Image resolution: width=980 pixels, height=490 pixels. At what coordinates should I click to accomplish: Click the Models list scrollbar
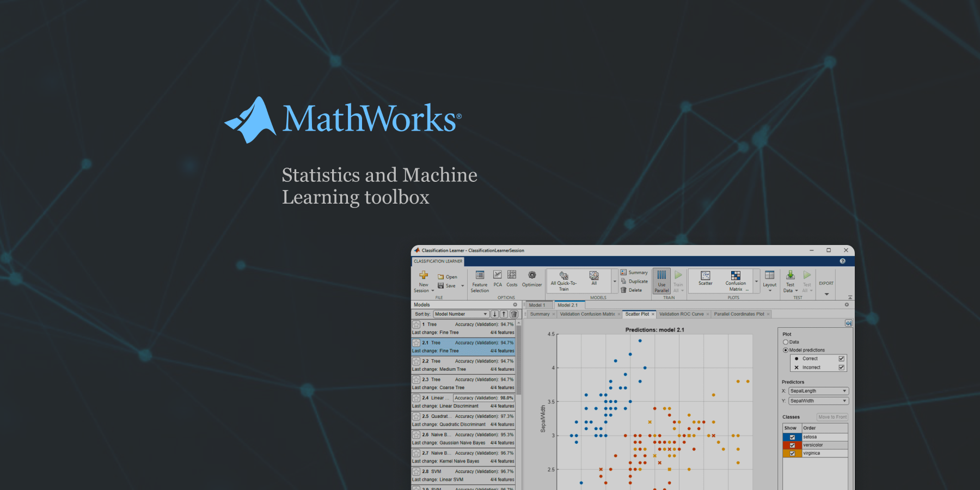[x=519, y=359]
